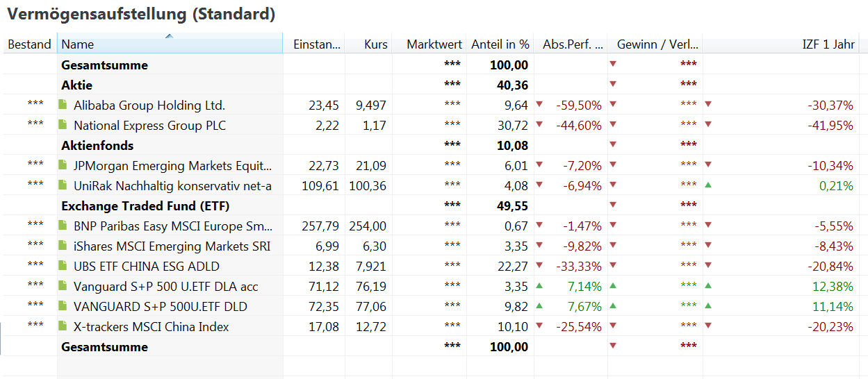868x379 pixels.
Task: Click the Kurs column header
Action: click(x=376, y=44)
